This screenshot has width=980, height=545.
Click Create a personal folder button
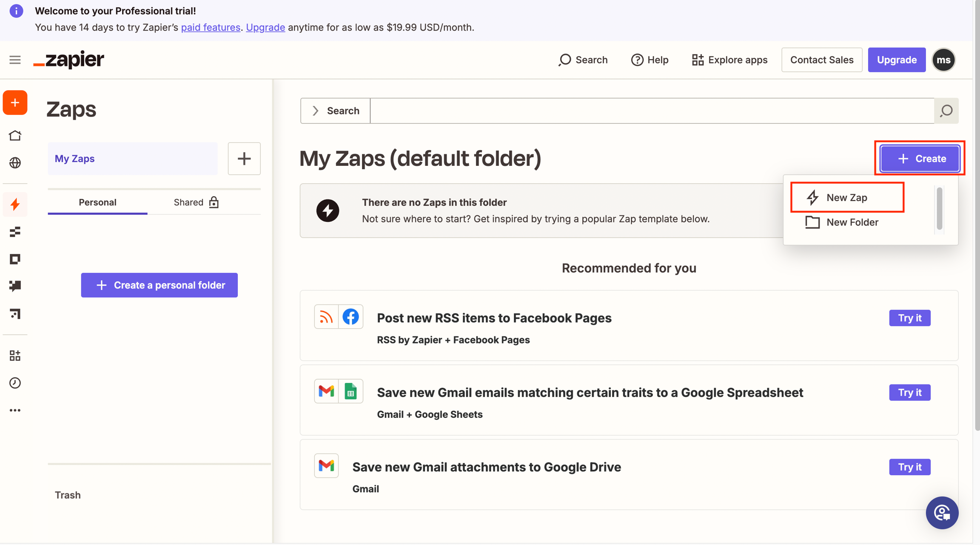159,285
